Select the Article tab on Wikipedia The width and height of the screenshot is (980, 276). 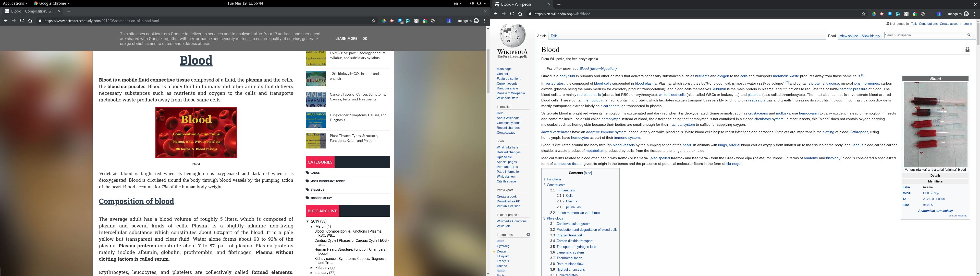pos(542,36)
